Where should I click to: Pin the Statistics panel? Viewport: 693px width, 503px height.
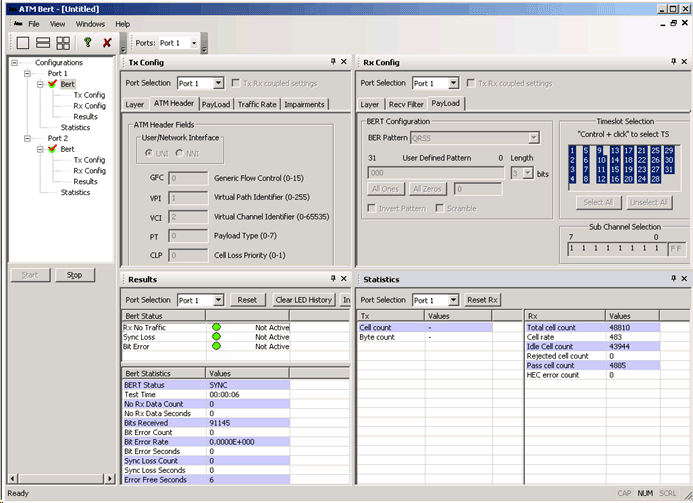671,279
